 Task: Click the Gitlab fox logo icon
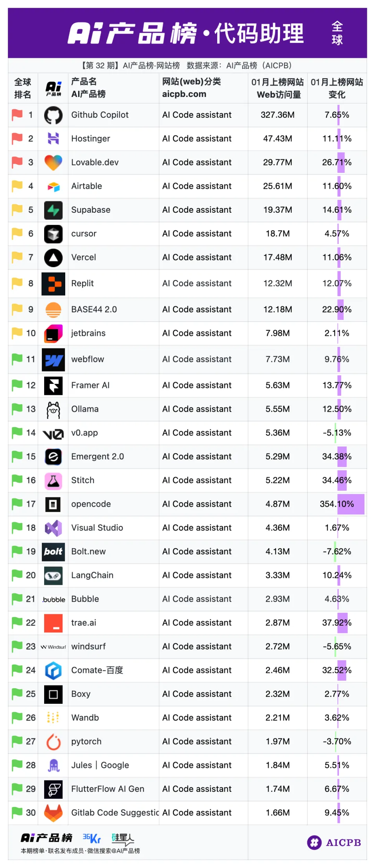pos(53,813)
